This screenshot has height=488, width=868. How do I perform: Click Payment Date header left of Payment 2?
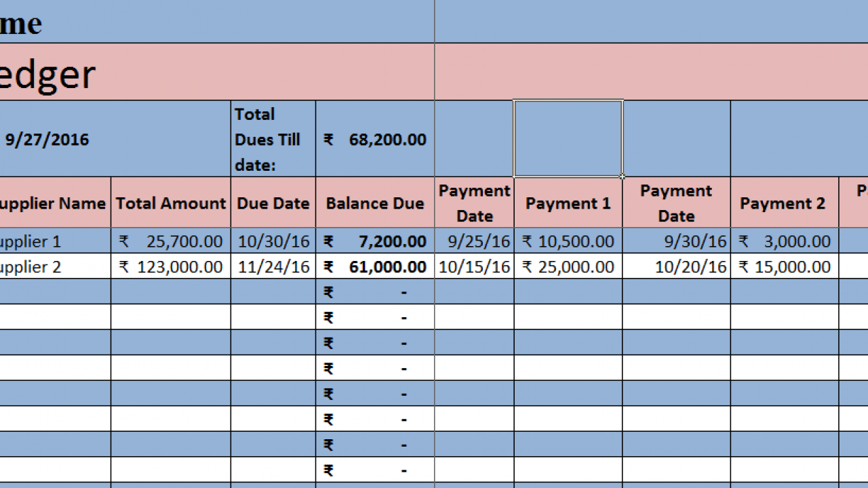[677, 203]
